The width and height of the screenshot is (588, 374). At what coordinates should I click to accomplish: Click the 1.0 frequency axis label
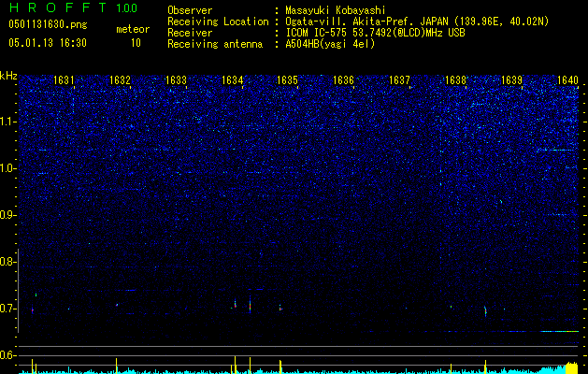click(x=8, y=168)
